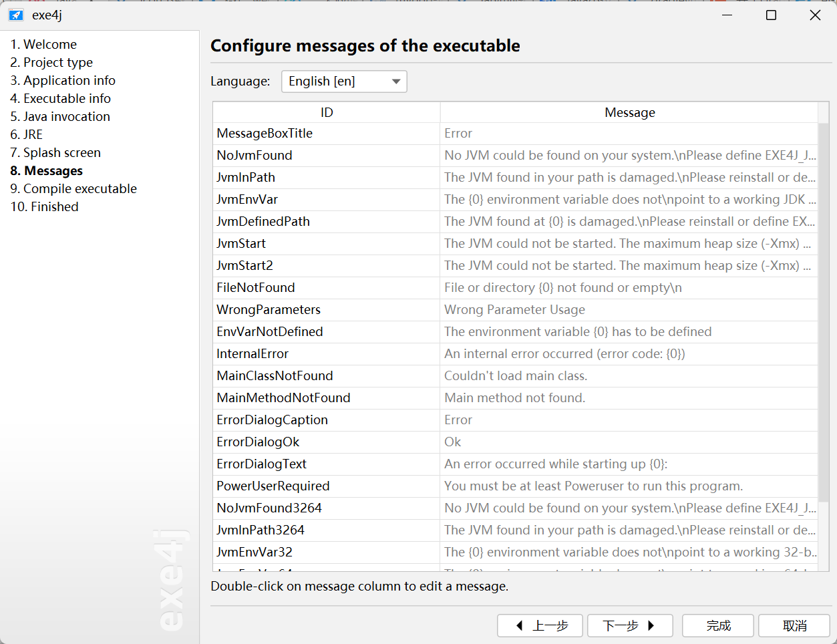The width and height of the screenshot is (837, 644).
Task: Open the Language dropdown
Action: tap(344, 82)
